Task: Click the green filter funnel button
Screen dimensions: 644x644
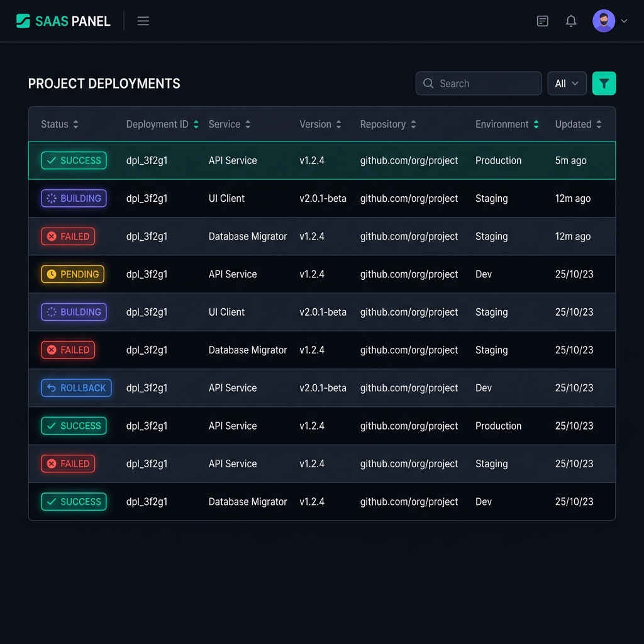Action: [604, 84]
